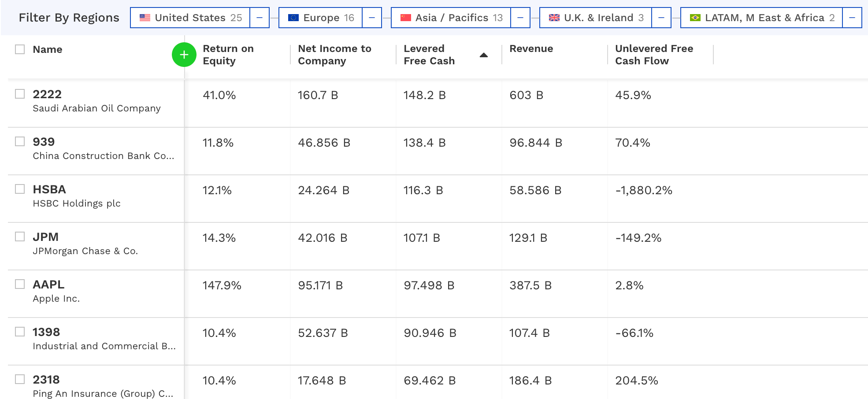Click JPMorgan Chase & Co. name
This screenshot has width=868, height=399.
coord(85,251)
